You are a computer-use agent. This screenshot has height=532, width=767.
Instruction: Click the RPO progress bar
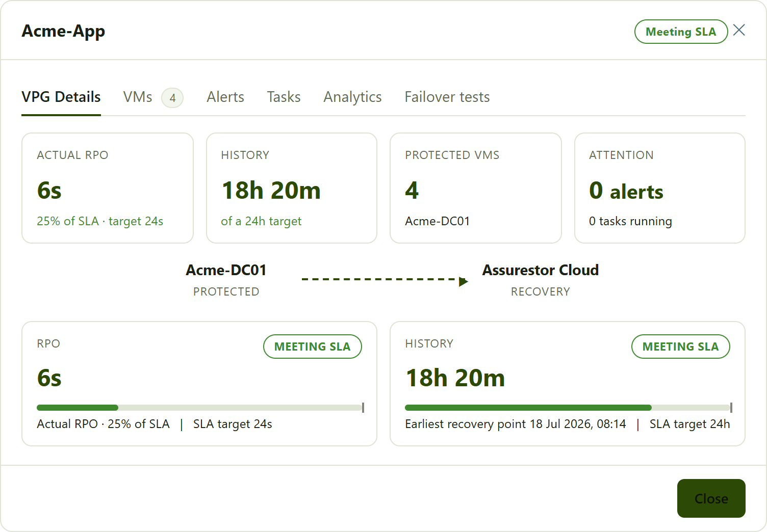pyautogui.click(x=200, y=408)
